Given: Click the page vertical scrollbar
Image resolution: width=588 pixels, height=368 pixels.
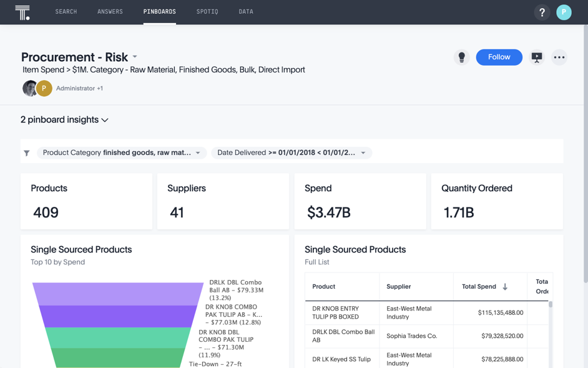Looking at the screenshot, I should 586,154.
